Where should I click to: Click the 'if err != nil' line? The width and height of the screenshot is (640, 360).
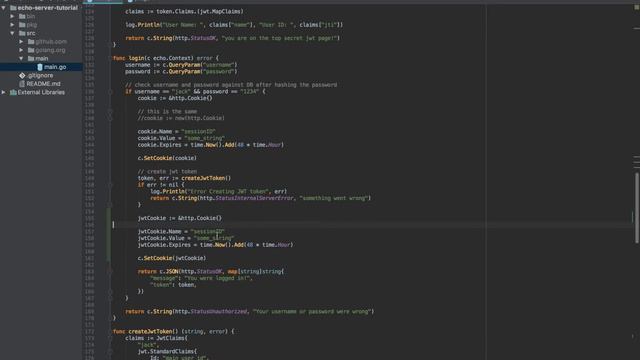click(x=161, y=185)
